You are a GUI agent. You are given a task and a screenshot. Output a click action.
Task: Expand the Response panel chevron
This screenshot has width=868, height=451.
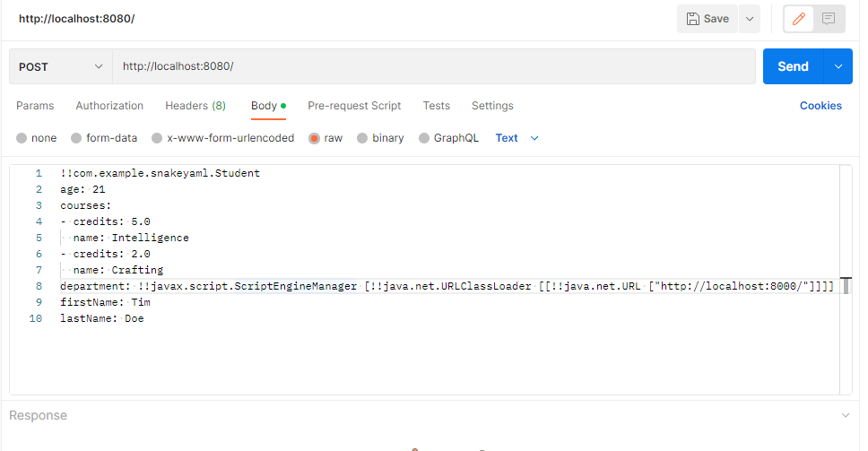pos(846,416)
